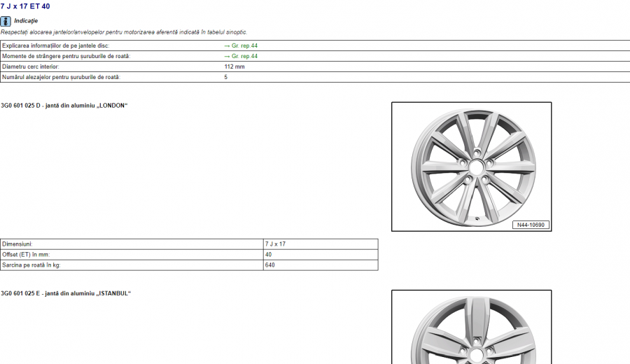Open Gr. rep.44 link for wheel bolt torque
The image size is (630, 364).
(241, 56)
